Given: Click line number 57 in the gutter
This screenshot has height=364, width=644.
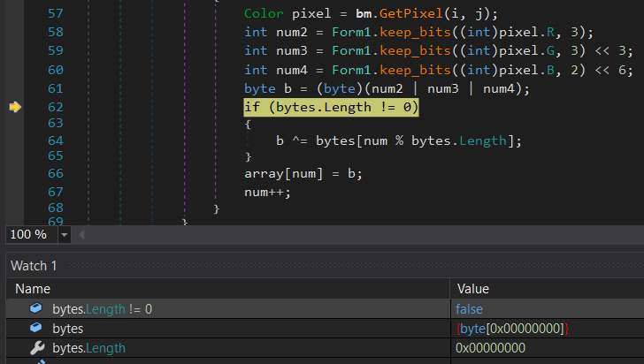Looking at the screenshot, I should 56,13.
